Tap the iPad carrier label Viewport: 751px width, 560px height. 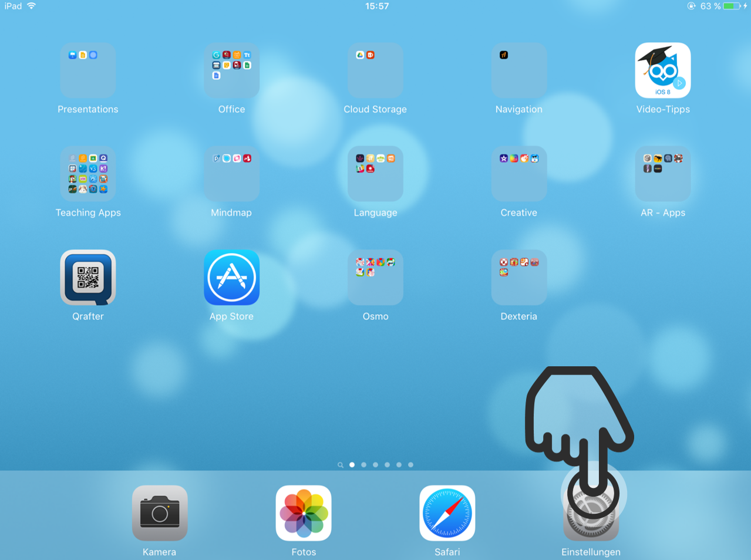[x=14, y=6]
